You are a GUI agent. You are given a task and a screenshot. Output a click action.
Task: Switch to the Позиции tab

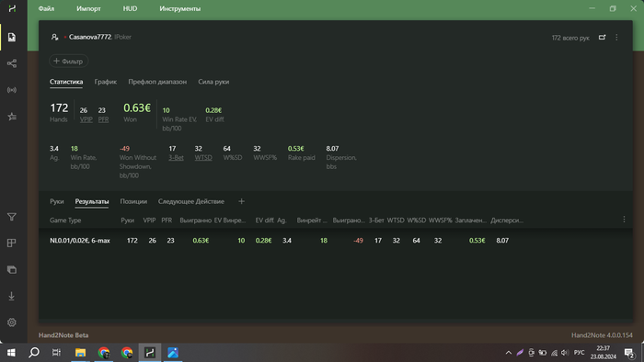(x=133, y=201)
